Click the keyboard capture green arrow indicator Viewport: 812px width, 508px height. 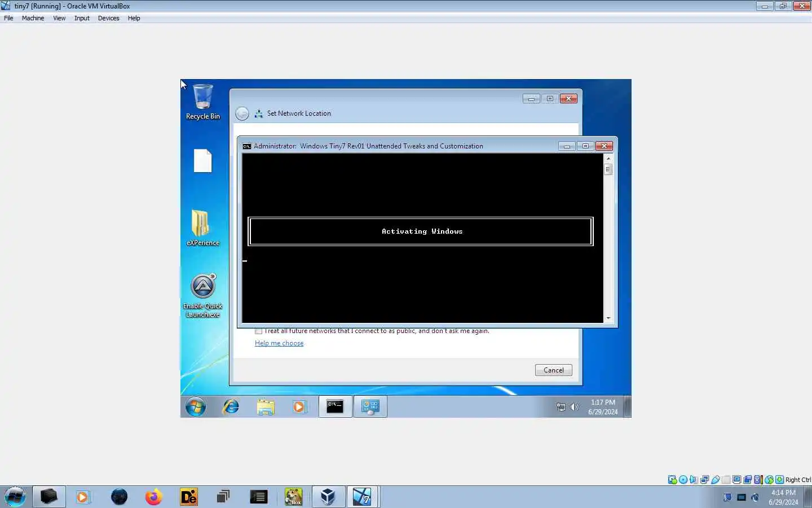779,480
